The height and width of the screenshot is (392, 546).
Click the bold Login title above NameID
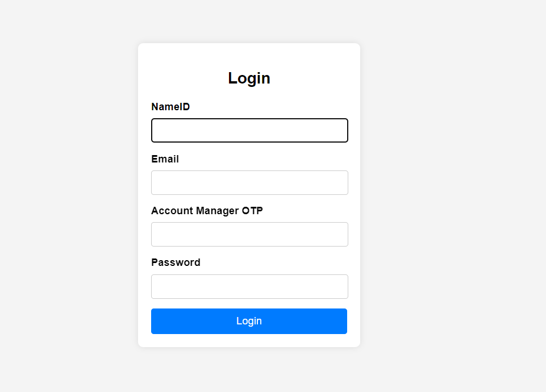tap(249, 78)
